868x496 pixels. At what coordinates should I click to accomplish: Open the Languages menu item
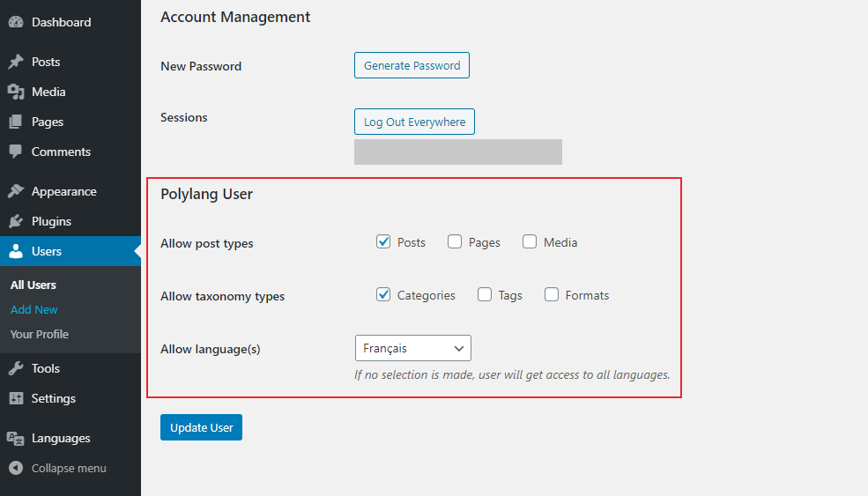tap(70, 439)
